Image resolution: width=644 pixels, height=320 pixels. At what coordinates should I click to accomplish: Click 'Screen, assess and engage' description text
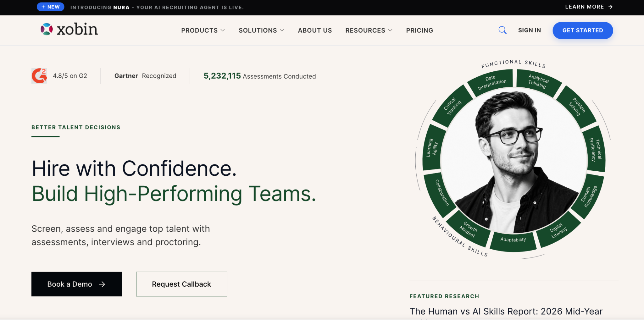click(121, 235)
